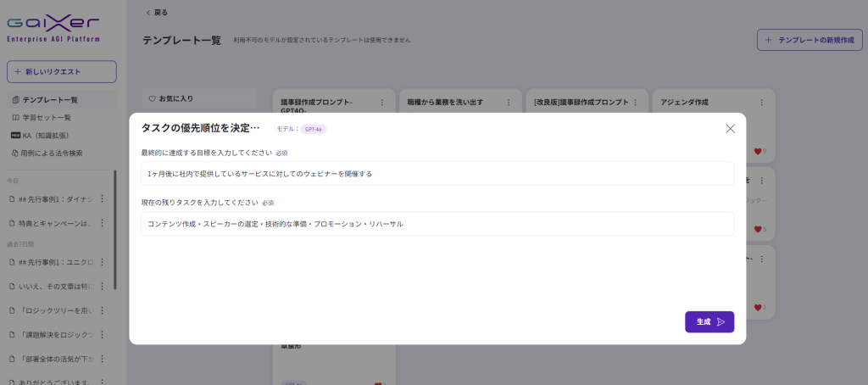Open kebab menu on [改良版]議事録作成プロンプト card
The width and height of the screenshot is (868, 385).
635,103
